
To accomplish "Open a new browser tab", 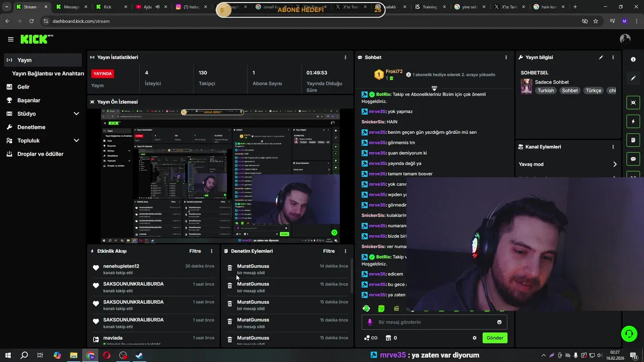I will 575,7.
